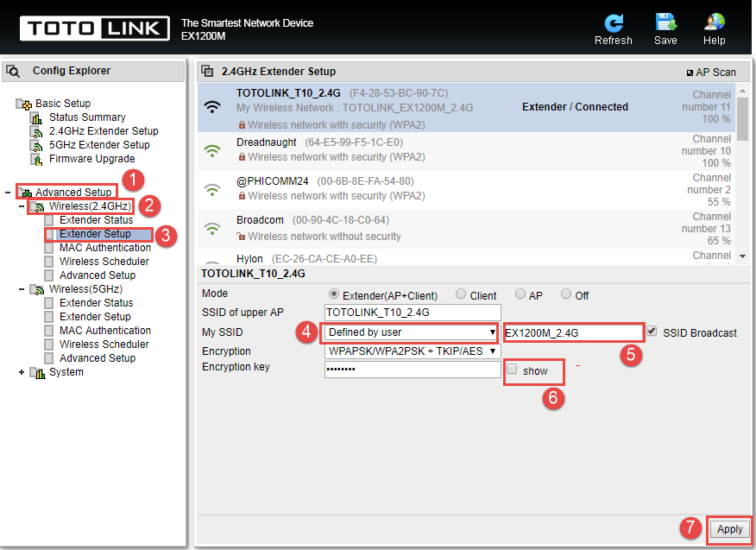756x550 pixels.
Task: Click the SSID of upper AP field
Action: (413, 313)
